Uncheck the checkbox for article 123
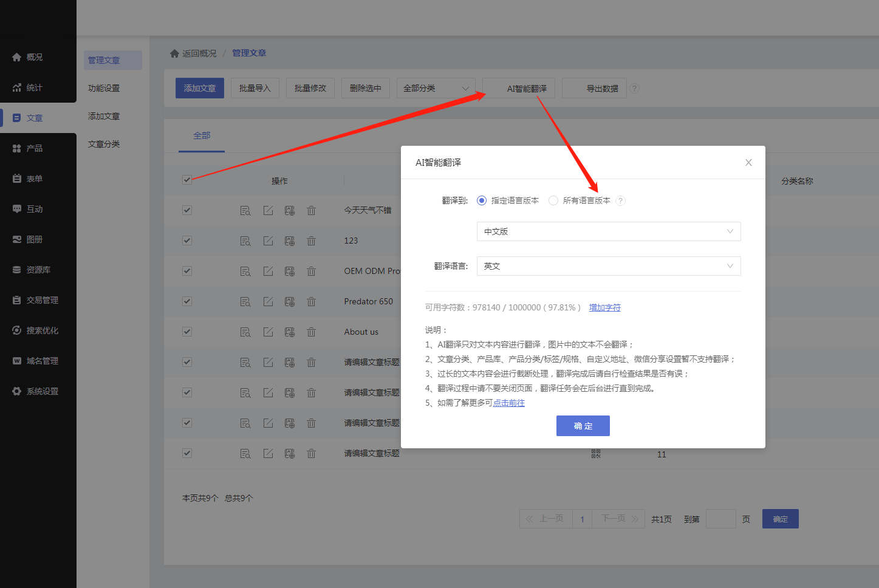Viewport: 879px width, 588px height. tap(187, 241)
